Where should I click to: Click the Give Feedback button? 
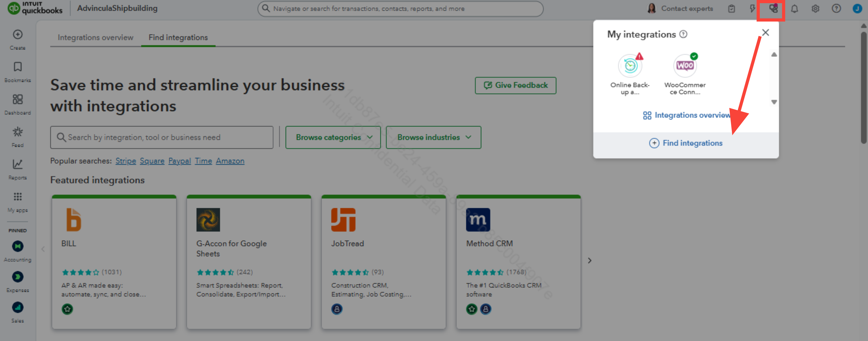point(515,85)
